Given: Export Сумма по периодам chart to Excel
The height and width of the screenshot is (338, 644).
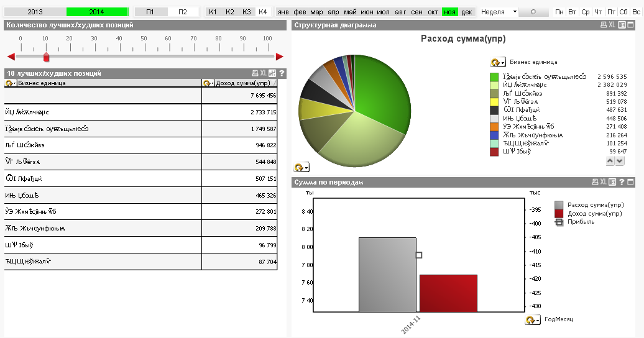Looking at the screenshot, I should (x=612, y=182).
